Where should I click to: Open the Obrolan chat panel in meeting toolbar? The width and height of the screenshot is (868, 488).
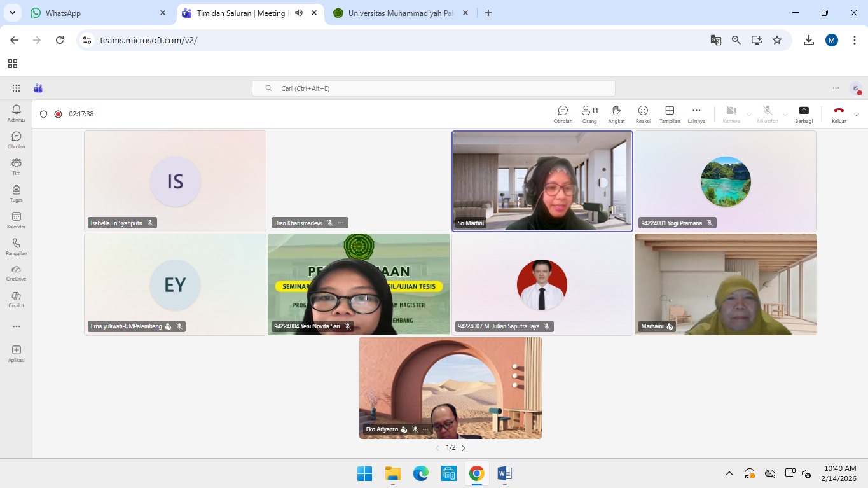click(x=563, y=114)
